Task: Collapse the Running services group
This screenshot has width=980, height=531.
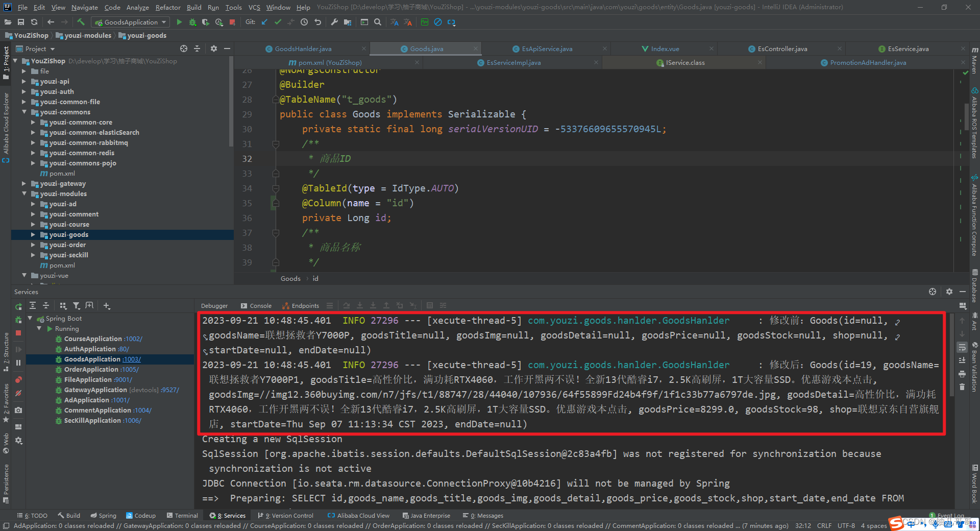Action: click(39, 328)
